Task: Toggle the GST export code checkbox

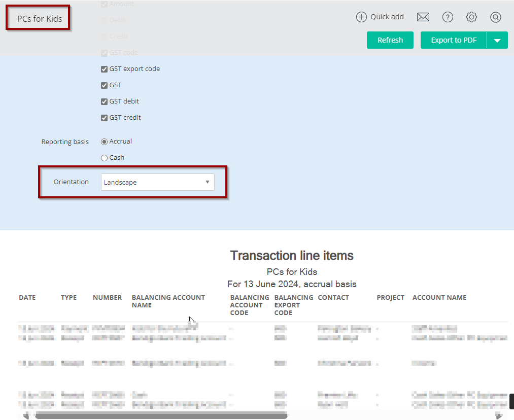Action: [104, 69]
